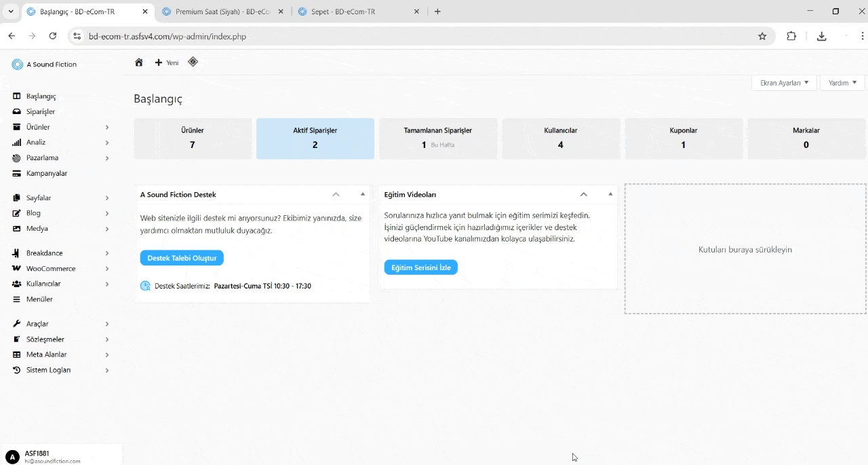The width and height of the screenshot is (868, 465).
Task: Go back with the browser back arrow
Action: (x=12, y=36)
